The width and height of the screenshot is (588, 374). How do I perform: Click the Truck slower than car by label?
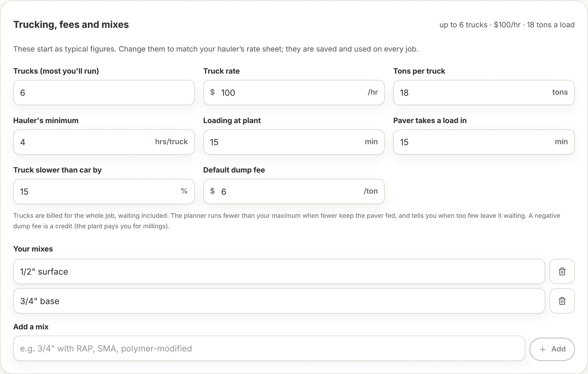tap(57, 170)
